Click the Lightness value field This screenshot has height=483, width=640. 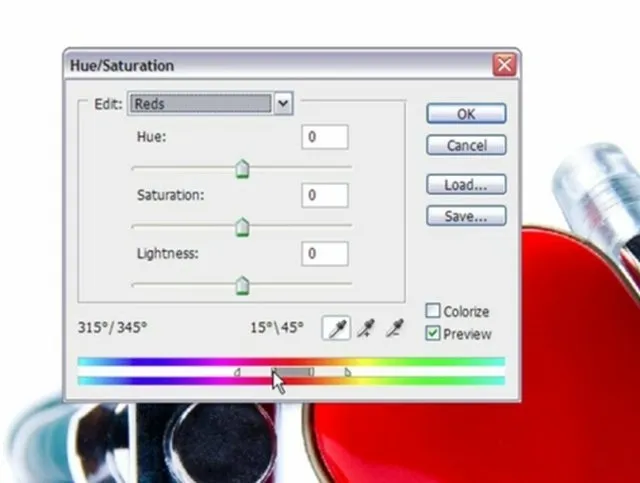[x=325, y=254]
